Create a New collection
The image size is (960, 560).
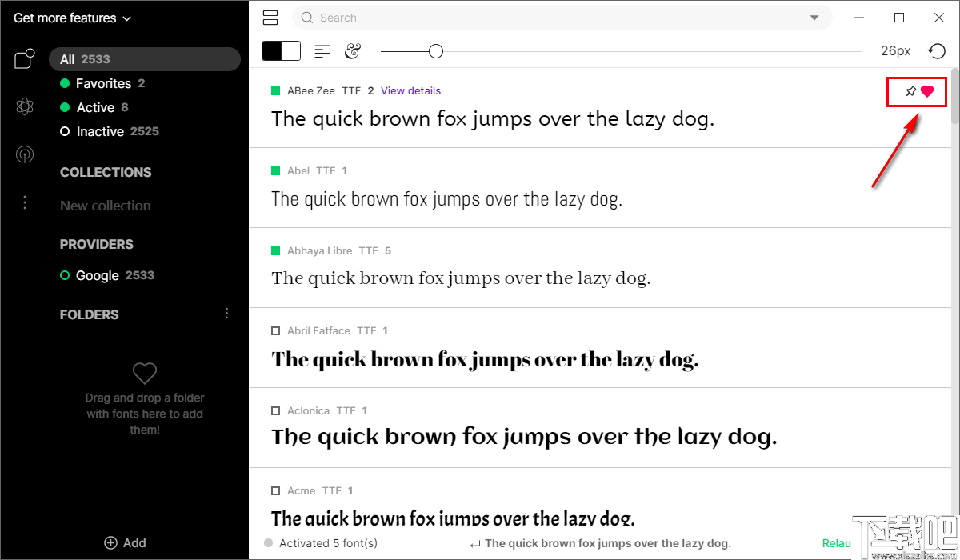click(106, 206)
